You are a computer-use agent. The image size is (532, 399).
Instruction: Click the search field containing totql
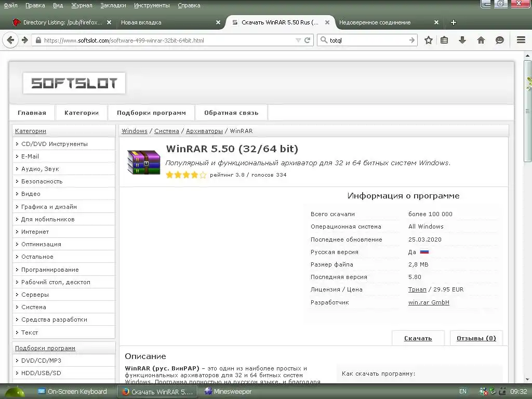click(x=368, y=40)
